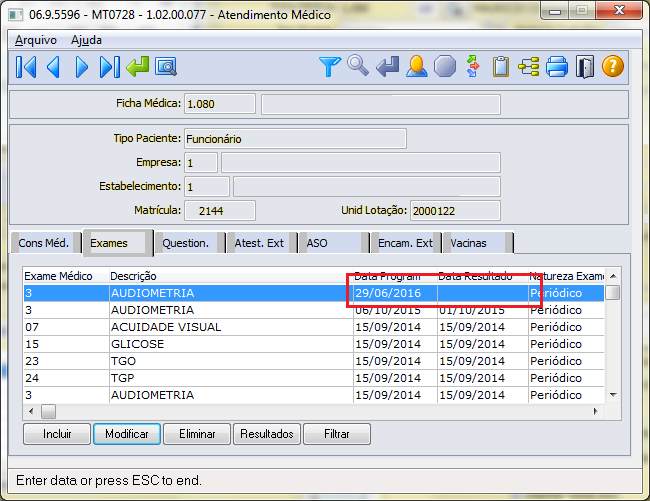Select the TGP exam row

coord(314,378)
